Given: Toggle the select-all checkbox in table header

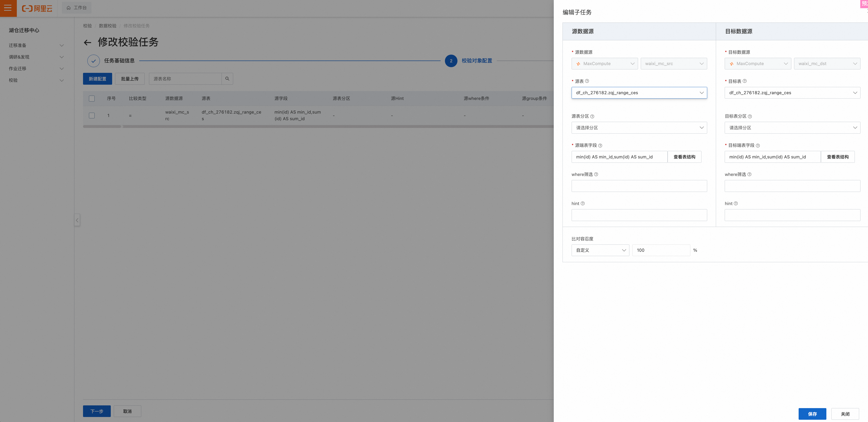Looking at the screenshot, I should tap(92, 98).
